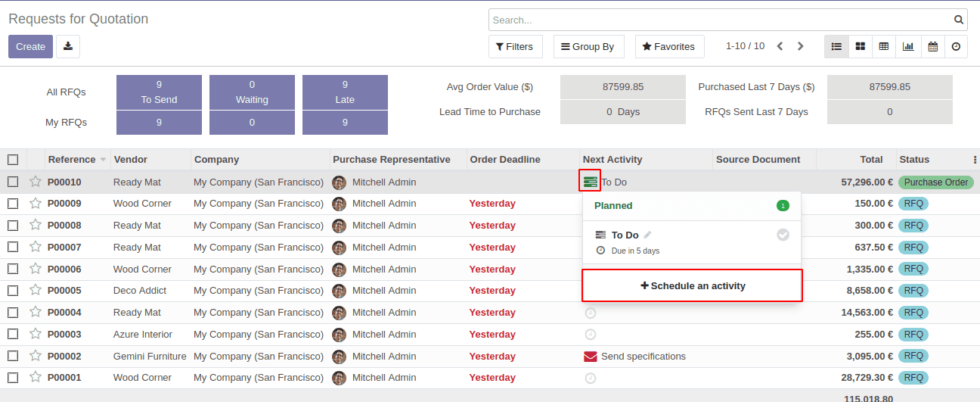Star P00003 as favorite
This screenshot has height=402, width=980.
pyautogui.click(x=35, y=334)
